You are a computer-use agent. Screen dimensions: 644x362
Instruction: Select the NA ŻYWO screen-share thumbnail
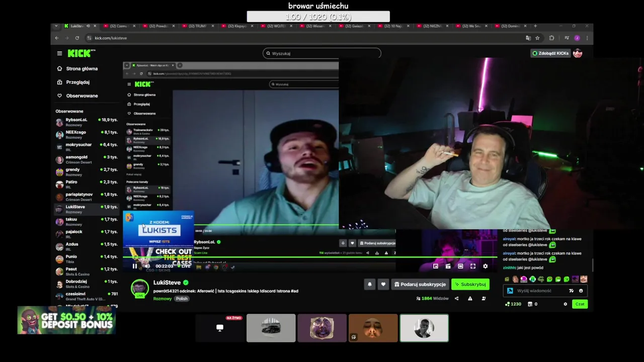pyautogui.click(x=220, y=328)
